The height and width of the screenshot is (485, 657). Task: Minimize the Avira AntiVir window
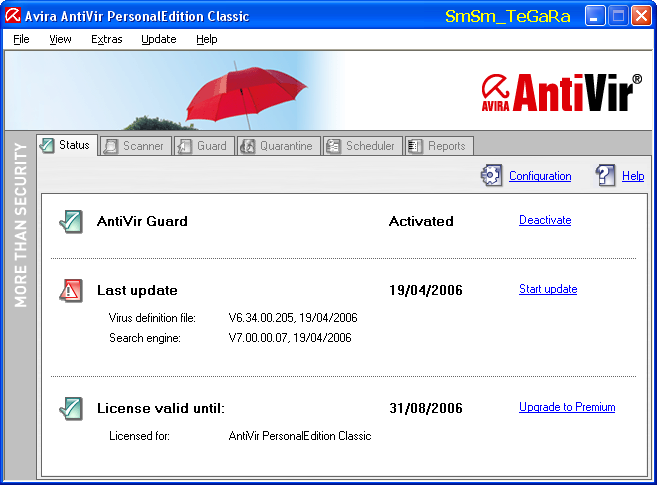click(595, 16)
